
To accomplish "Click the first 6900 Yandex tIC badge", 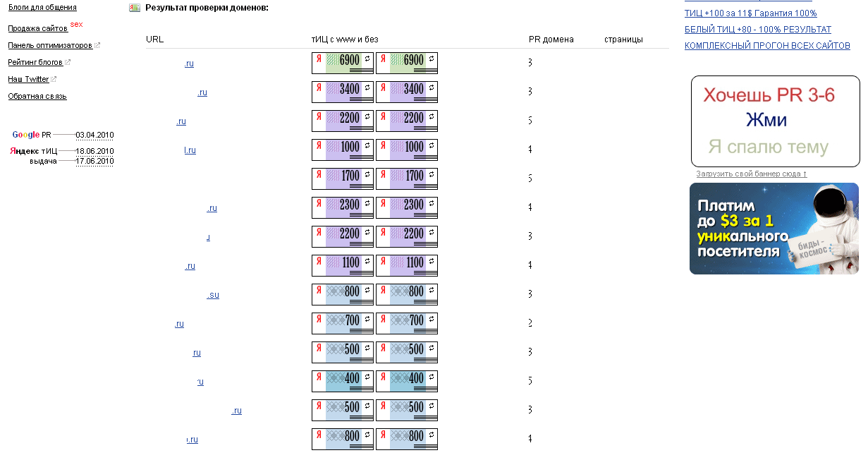I will (x=343, y=63).
